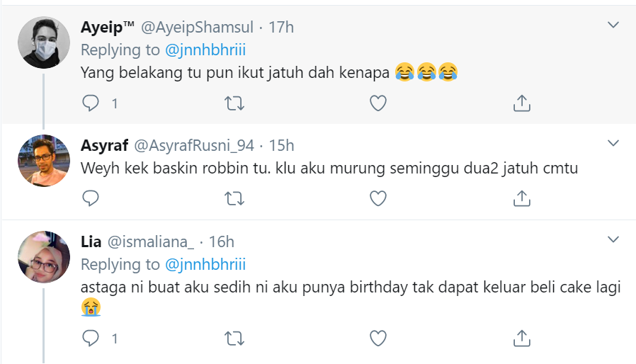Share Ayeip's tweet
Viewport: 636px width, 364px height.
click(x=521, y=103)
